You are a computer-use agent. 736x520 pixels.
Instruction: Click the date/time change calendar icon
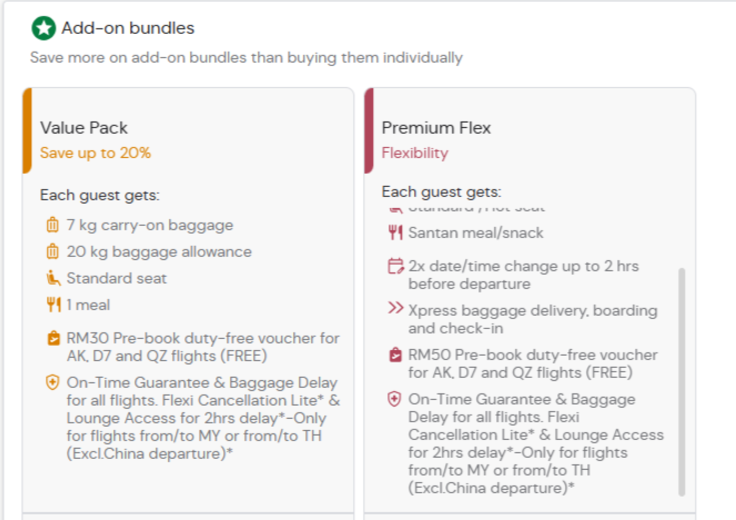[x=394, y=267]
